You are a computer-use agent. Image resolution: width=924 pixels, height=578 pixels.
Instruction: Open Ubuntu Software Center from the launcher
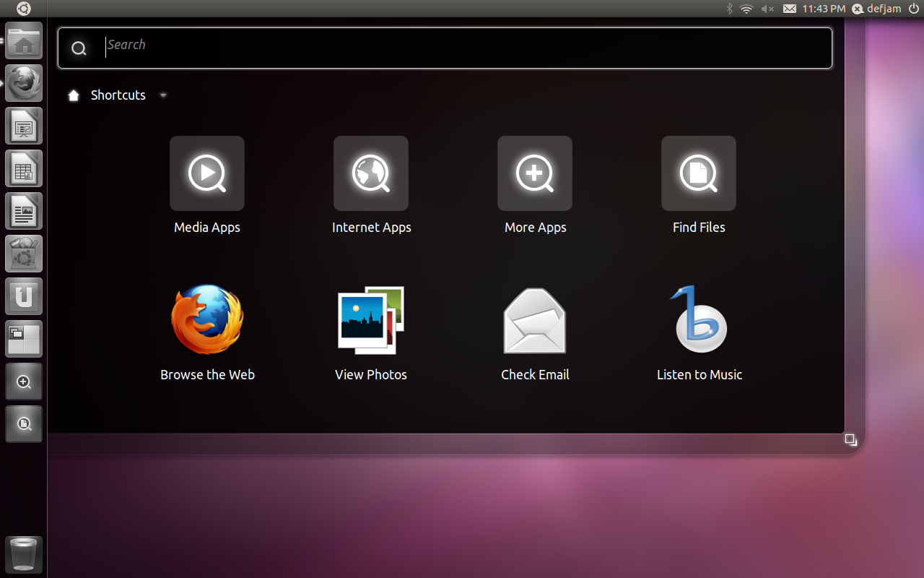[24, 254]
